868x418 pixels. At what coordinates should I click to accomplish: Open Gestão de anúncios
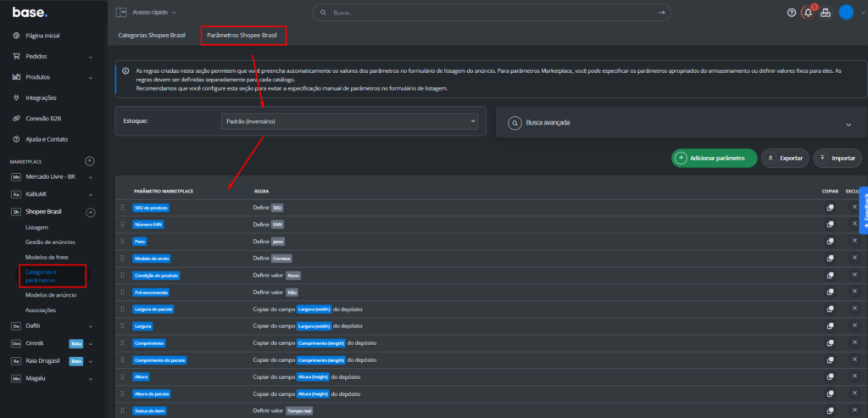coord(50,242)
